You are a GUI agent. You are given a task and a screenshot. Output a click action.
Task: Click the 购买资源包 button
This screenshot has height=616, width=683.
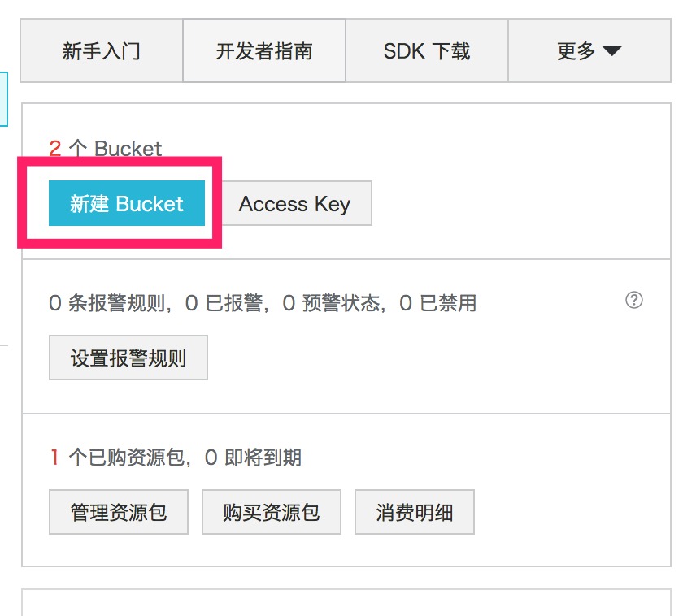[272, 512]
